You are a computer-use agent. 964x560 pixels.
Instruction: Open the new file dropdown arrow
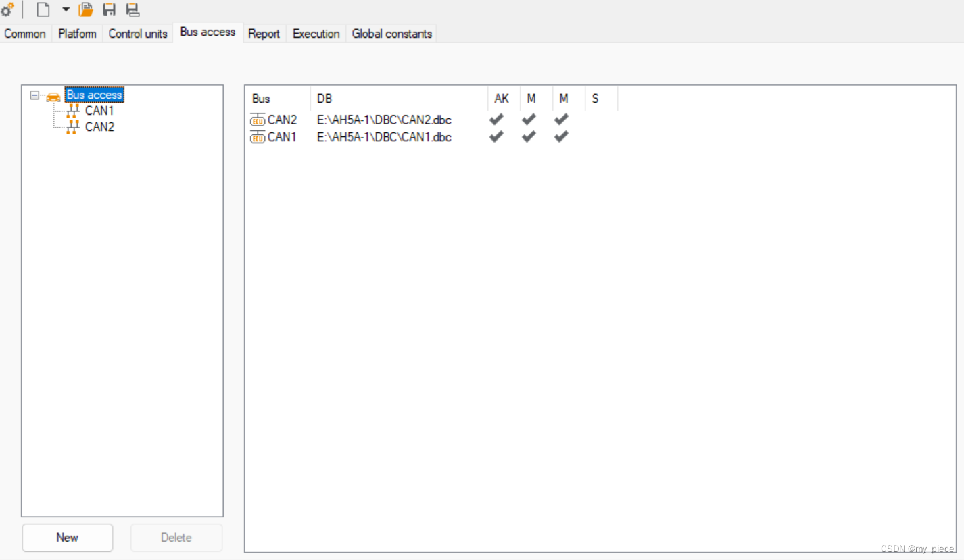(66, 9)
